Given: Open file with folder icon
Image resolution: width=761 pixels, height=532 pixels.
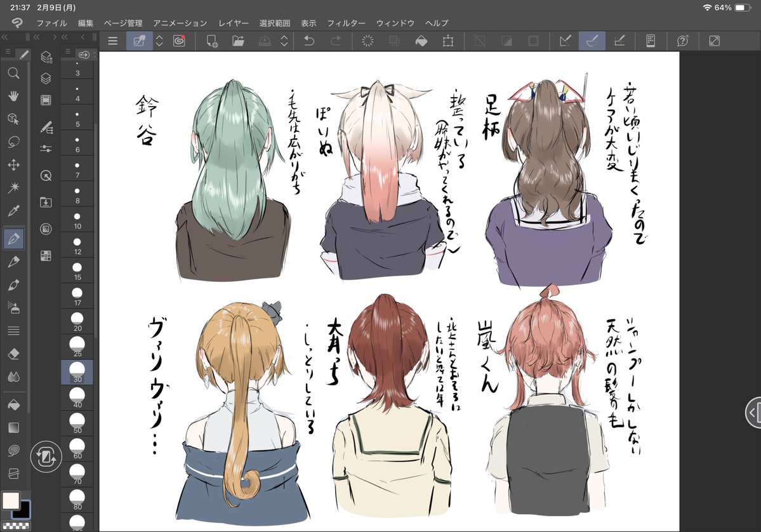Looking at the screenshot, I should coord(238,41).
